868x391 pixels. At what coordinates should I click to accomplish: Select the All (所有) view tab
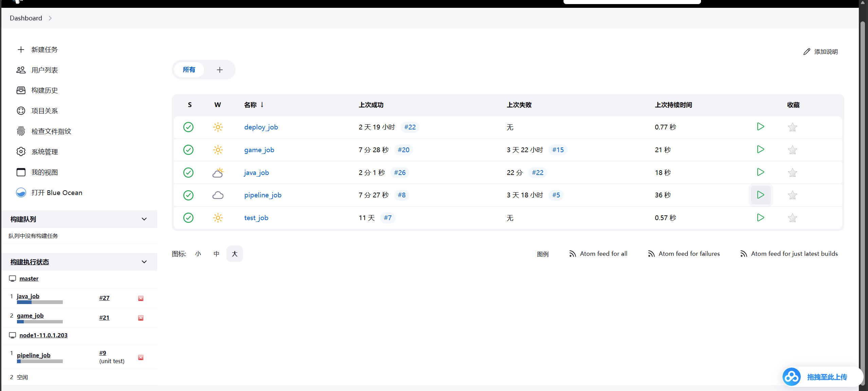pyautogui.click(x=189, y=70)
